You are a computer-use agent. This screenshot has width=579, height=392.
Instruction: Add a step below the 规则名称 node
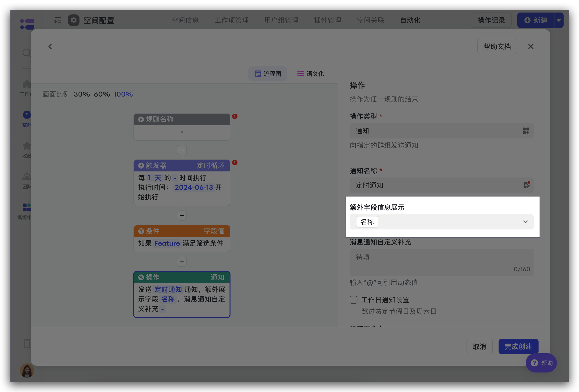(182, 150)
